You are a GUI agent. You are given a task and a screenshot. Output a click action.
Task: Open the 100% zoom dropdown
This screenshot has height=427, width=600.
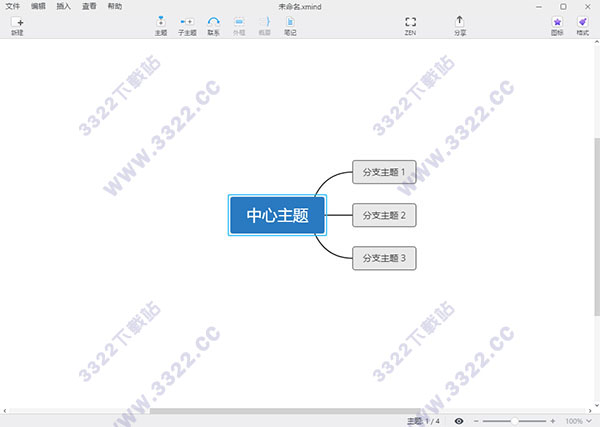pos(578,421)
